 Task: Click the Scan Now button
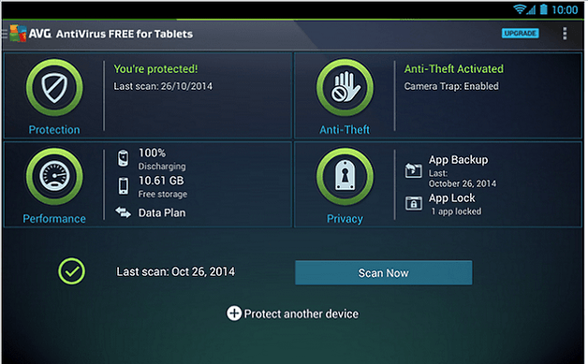pos(383,273)
